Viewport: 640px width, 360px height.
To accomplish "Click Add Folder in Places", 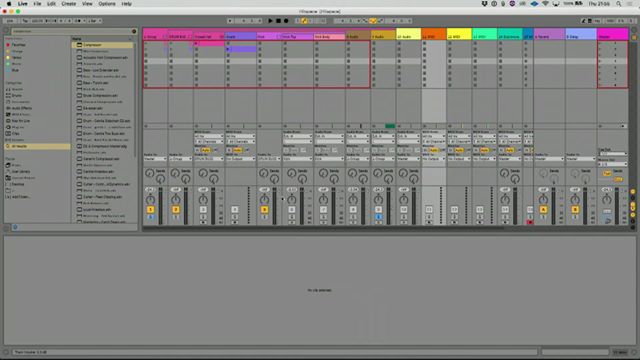I will coord(21,197).
